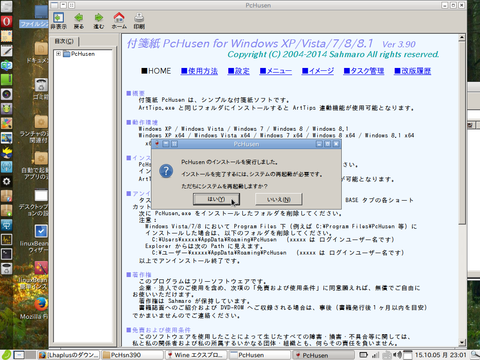Click the 著作権 section heading
Image resolution: width=480 pixels, height=360 pixels.
[139, 275]
